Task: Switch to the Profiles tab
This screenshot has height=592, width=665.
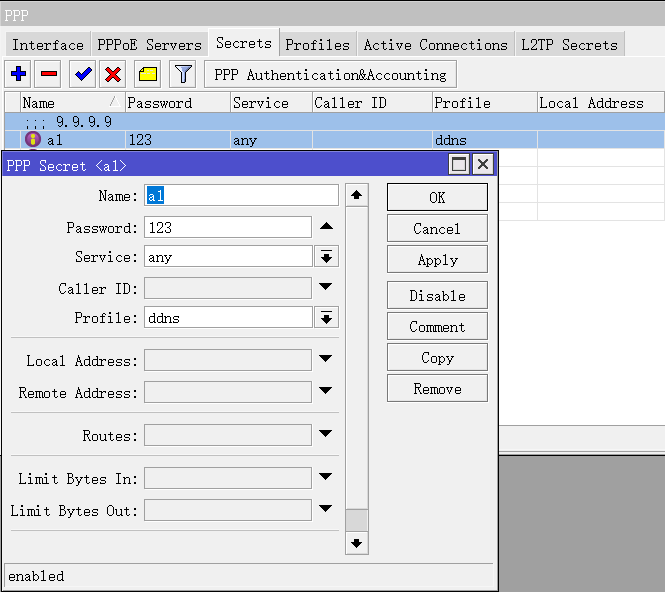Action: tap(317, 45)
